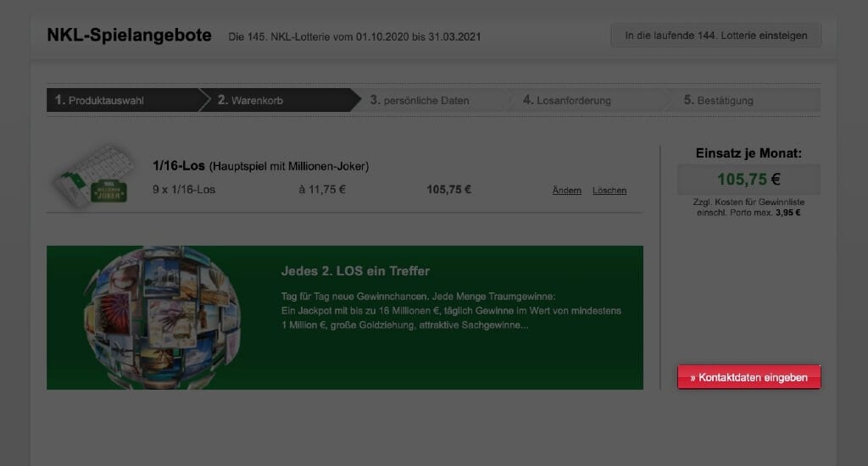This screenshot has width=868, height=466.
Task: Open step 3 persönliche Daten
Action: 419,100
